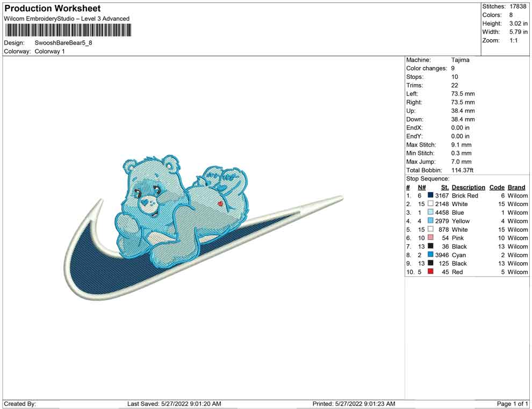Select "Wilcom EmbroideryStudio – Level 3 Advanced" text
The height and width of the screenshot is (409, 532).
(x=67, y=19)
